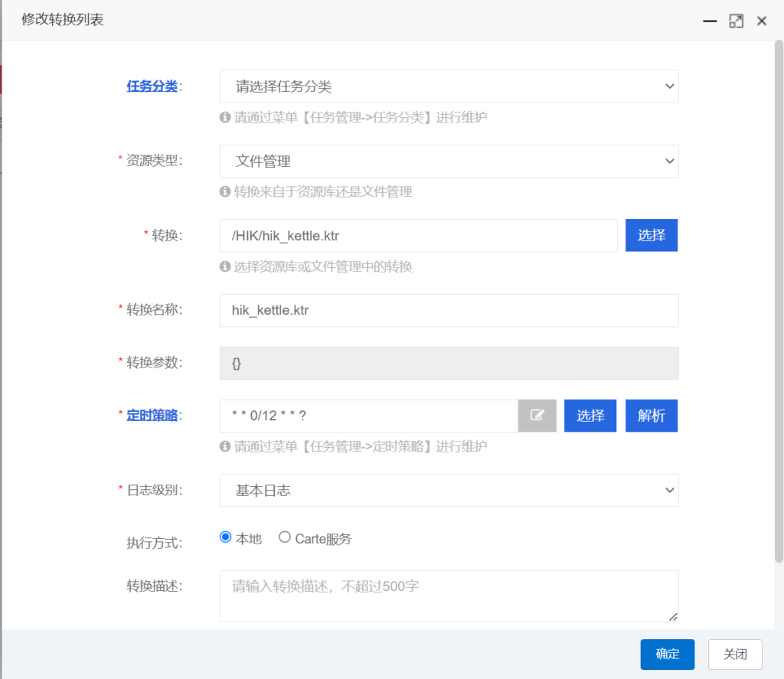The width and height of the screenshot is (784, 679).
Task: Select 本地 execution mode
Action: coord(225,537)
